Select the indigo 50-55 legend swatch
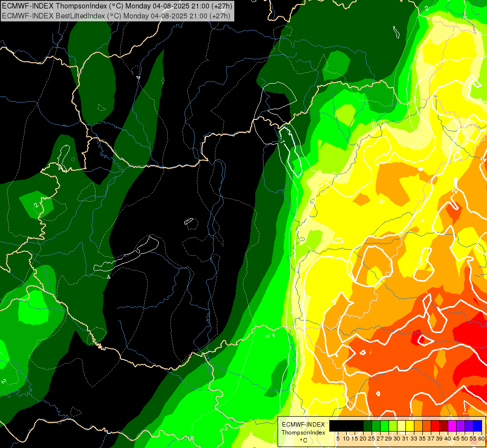This screenshot has height=448, width=487. pos(469,426)
